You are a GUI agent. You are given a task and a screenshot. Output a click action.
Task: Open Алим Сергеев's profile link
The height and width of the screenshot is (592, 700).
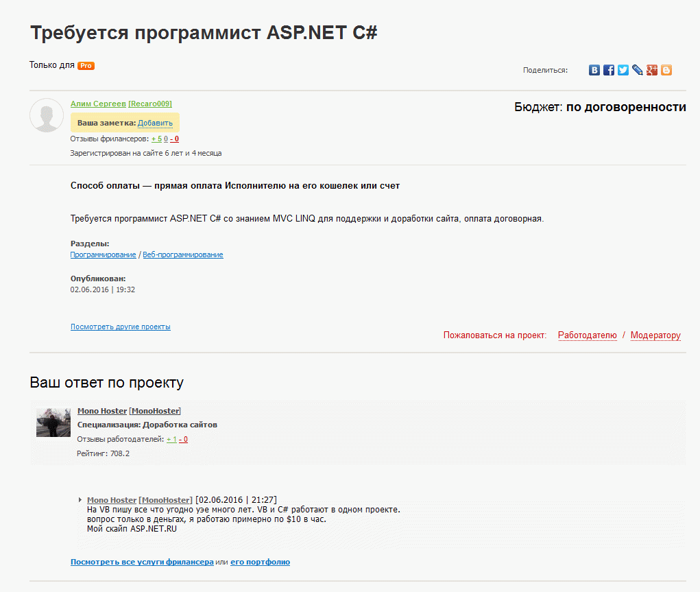coord(98,104)
